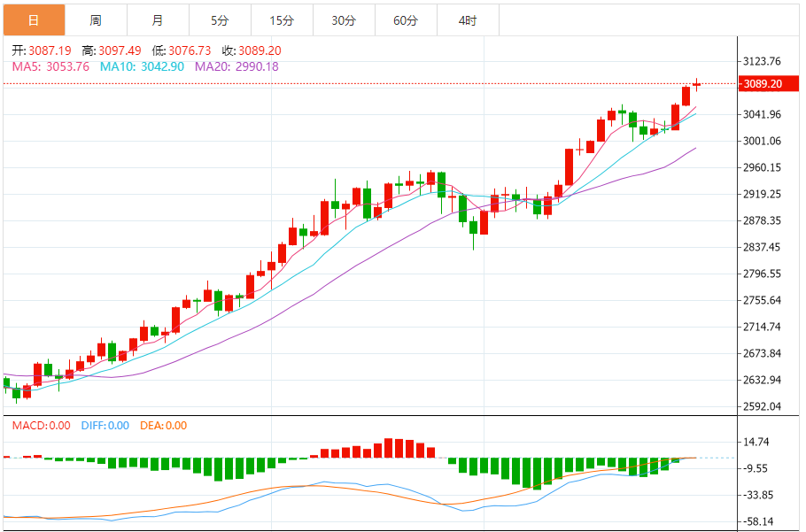Click the 3041.96 price axis label

point(762,114)
